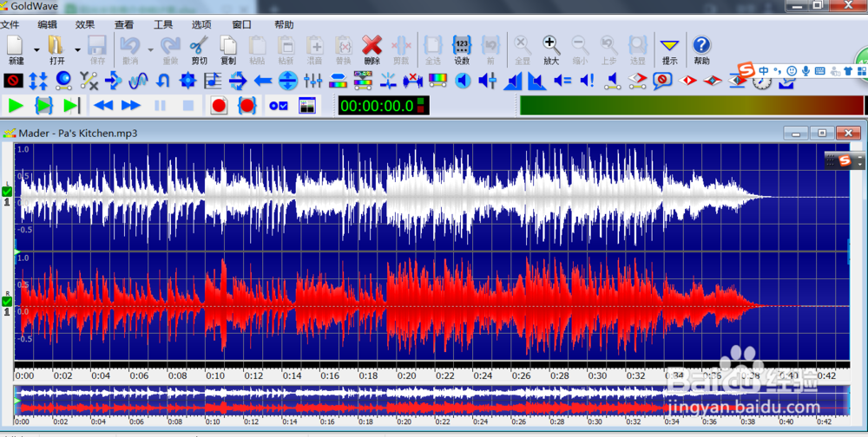Click the 00:00:00.0 time display
Image resolution: width=868 pixels, height=437 pixels.
(x=384, y=106)
